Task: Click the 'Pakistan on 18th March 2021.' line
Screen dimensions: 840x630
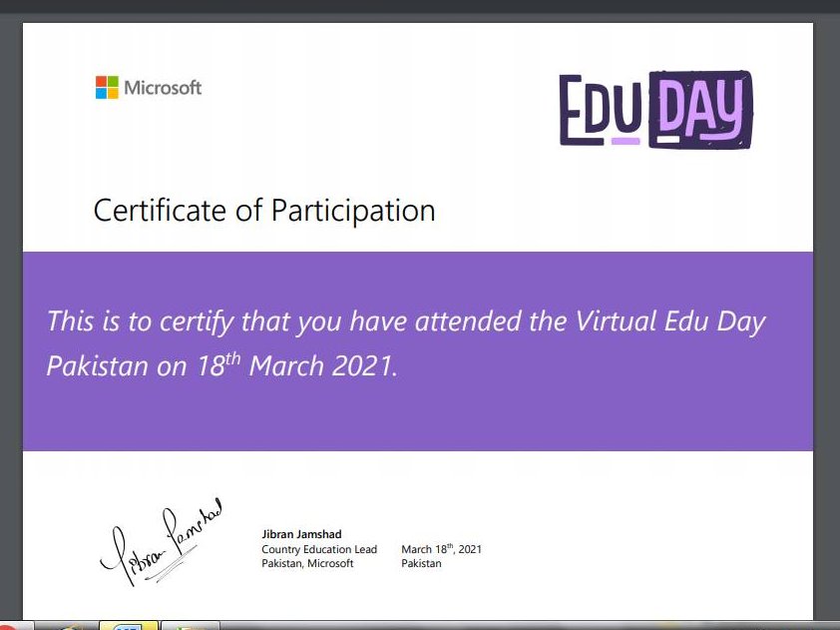Action: pyautogui.click(x=221, y=365)
